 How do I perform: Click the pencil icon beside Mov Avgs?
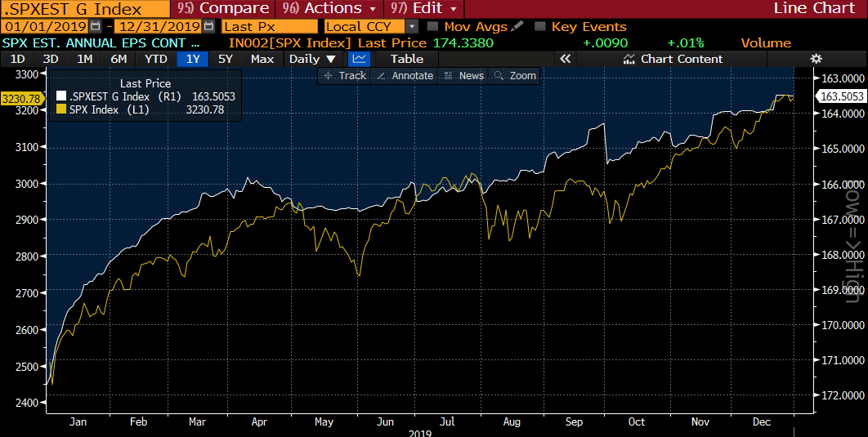(x=517, y=27)
